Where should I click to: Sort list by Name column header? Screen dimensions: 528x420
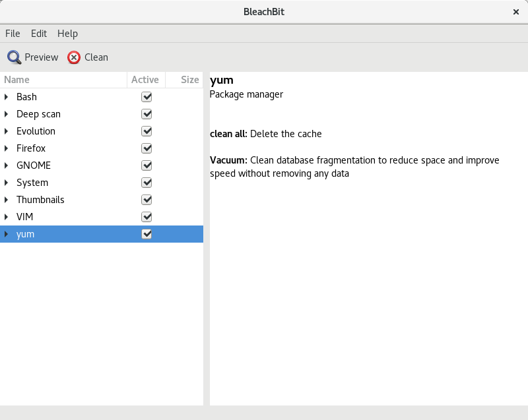63,80
